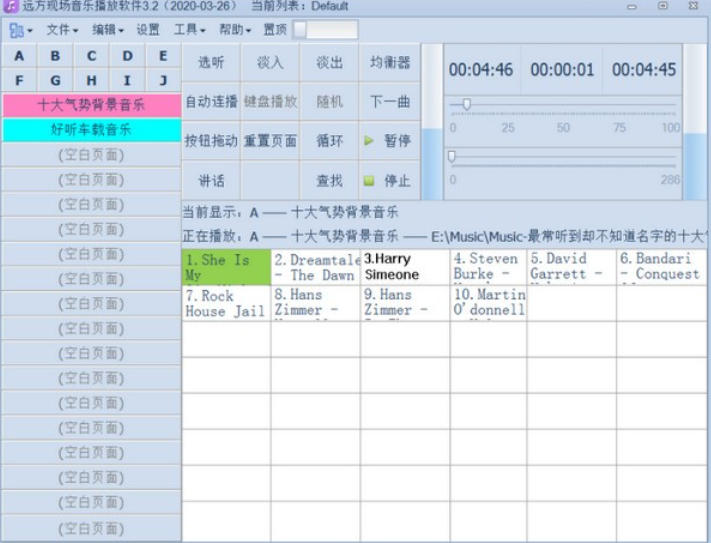Adjust the 0-100 volume slider

pyautogui.click(x=562, y=105)
